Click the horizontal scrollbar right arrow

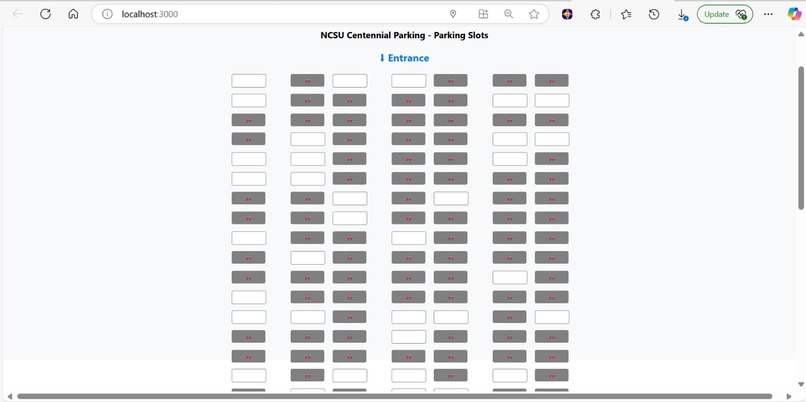(x=789, y=396)
